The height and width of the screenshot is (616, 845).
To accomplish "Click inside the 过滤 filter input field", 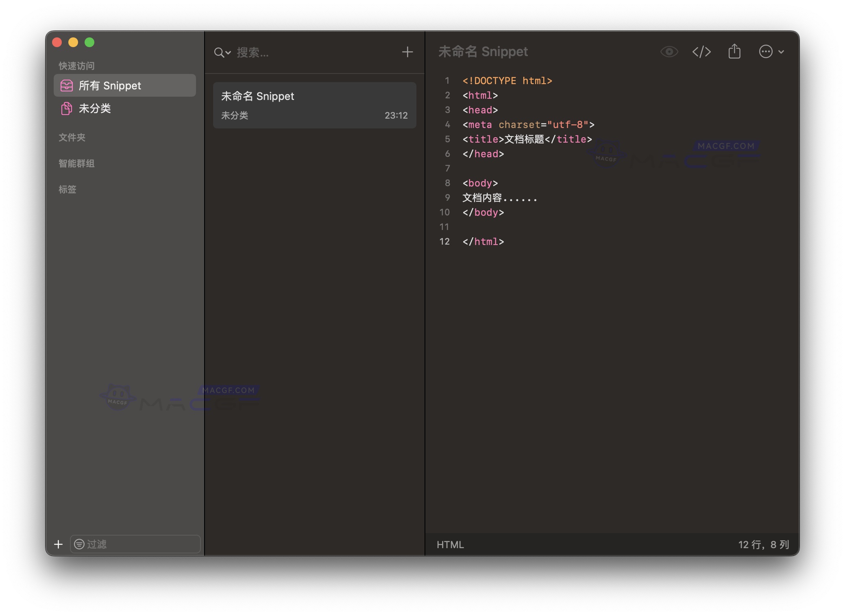I will [134, 544].
